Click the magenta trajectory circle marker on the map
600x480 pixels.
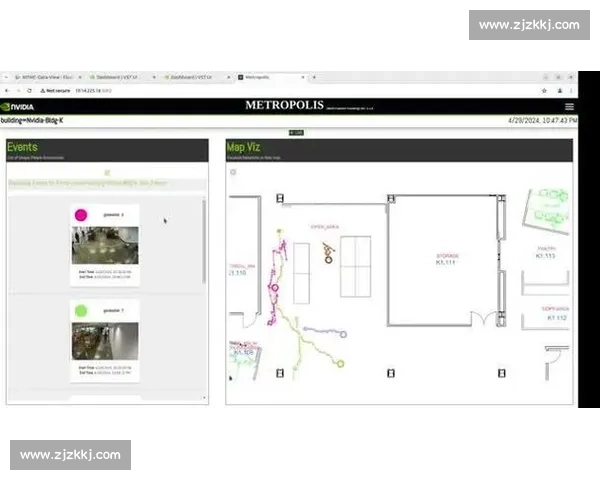(274, 287)
